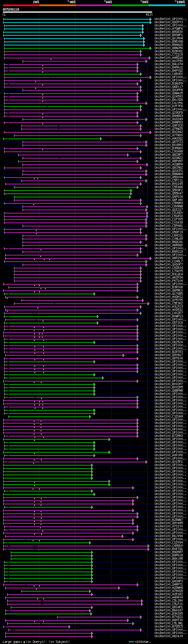Screen dimensions: 188x644
Task: Select label UniRef100_A1D249
Action: (169, 119)
